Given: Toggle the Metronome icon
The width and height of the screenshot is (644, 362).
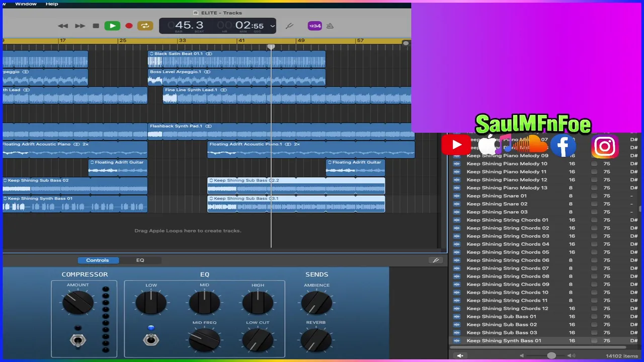Looking at the screenshot, I should click(x=330, y=26).
